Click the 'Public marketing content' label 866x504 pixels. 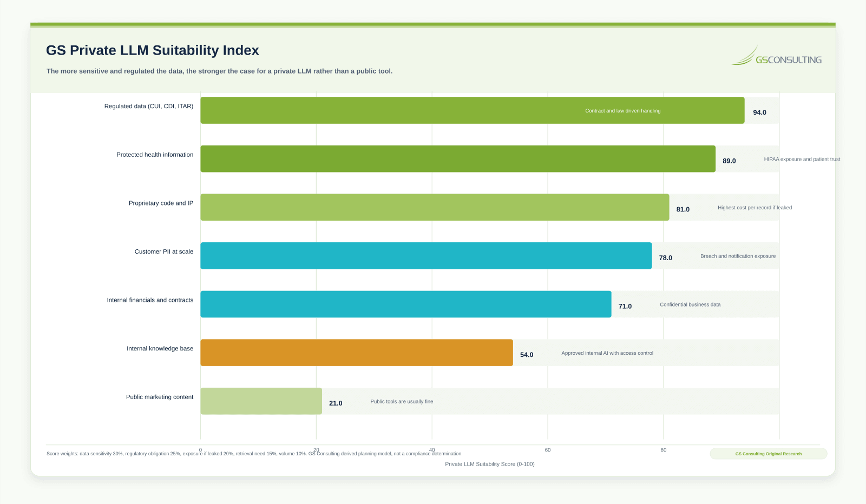click(160, 397)
